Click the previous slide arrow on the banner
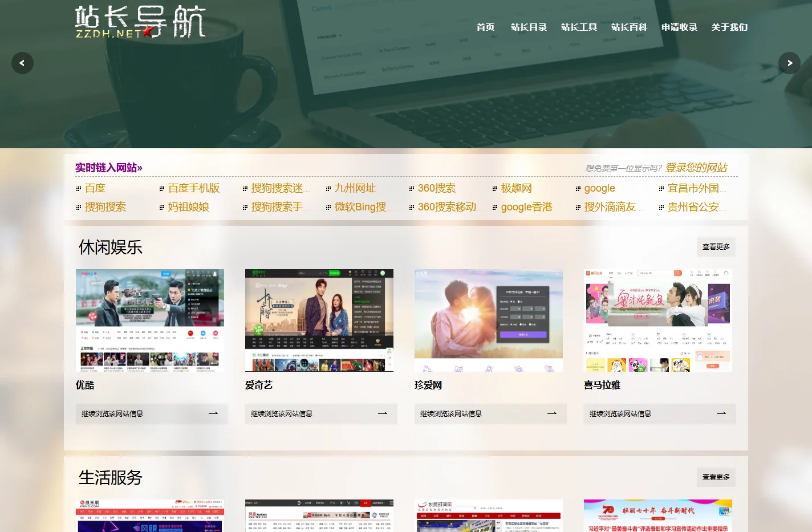The height and width of the screenshot is (532, 812). pos(22,63)
